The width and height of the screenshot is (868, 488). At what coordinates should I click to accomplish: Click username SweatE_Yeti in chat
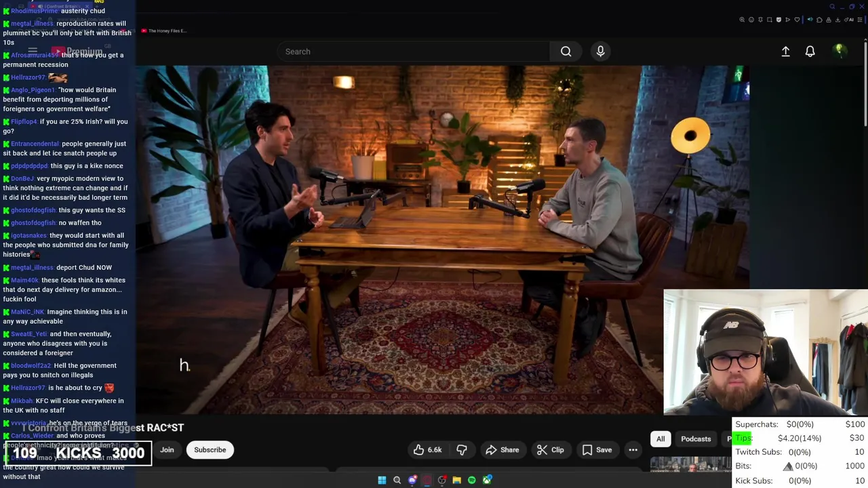click(x=29, y=334)
